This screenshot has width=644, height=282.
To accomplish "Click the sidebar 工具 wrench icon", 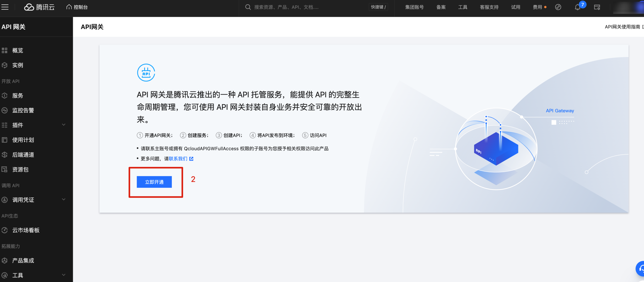I will tap(5, 275).
